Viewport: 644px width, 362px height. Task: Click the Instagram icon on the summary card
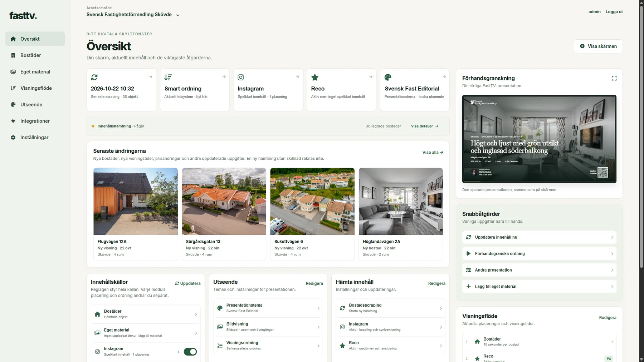point(241,77)
